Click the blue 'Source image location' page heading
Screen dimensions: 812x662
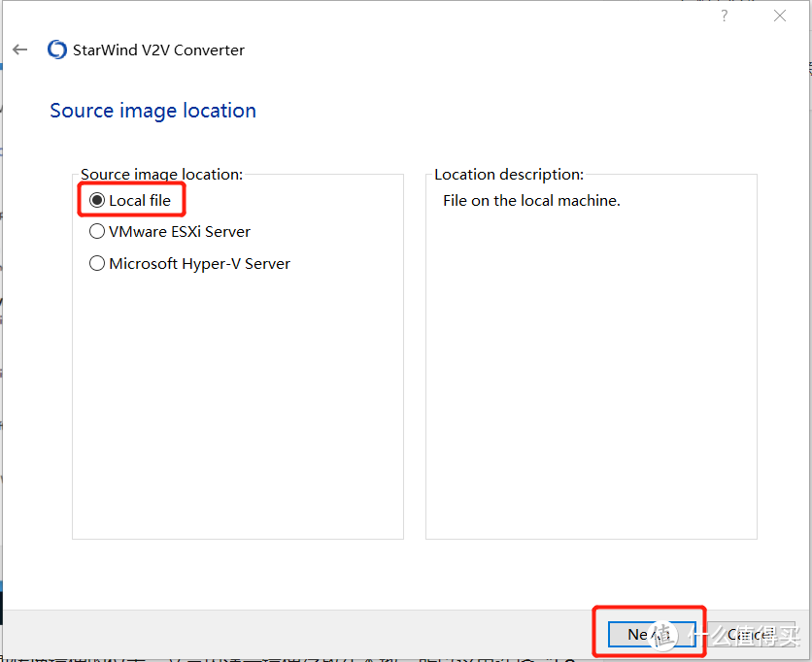152,111
